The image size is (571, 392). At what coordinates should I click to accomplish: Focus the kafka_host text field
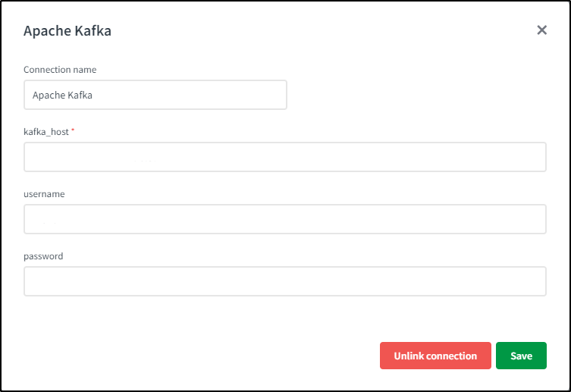coord(285,157)
